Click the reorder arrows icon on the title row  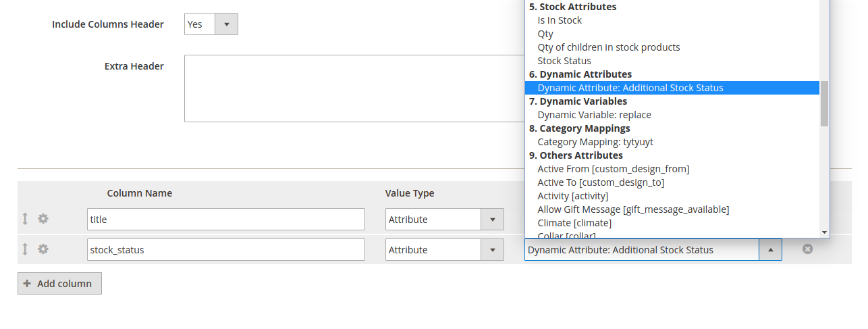tap(25, 219)
